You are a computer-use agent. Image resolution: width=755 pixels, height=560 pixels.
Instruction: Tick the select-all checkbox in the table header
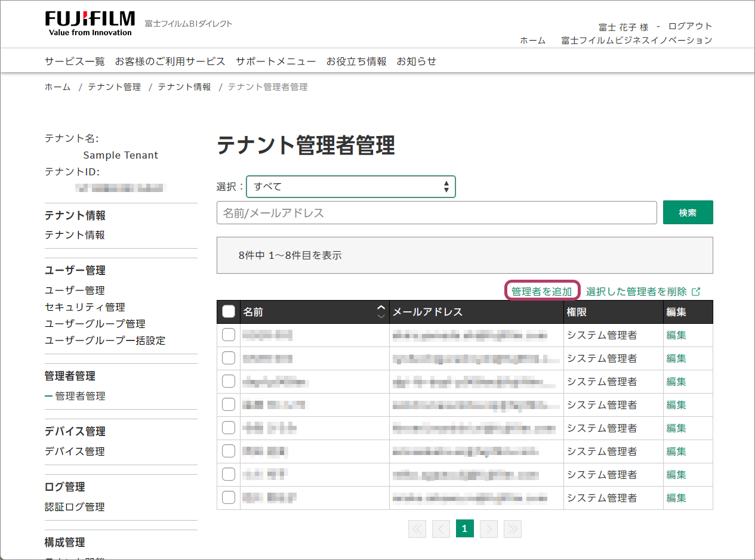pyautogui.click(x=229, y=311)
